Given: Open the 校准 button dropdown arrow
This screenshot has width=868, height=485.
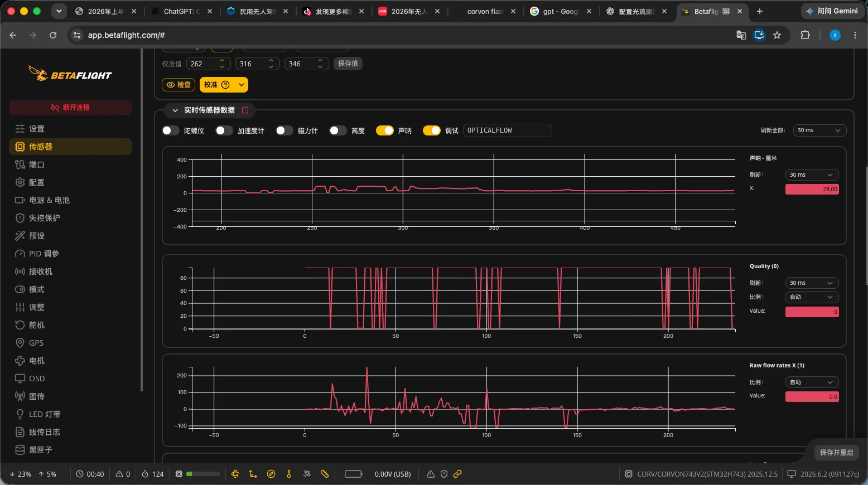Looking at the screenshot, I should (241, 85).
